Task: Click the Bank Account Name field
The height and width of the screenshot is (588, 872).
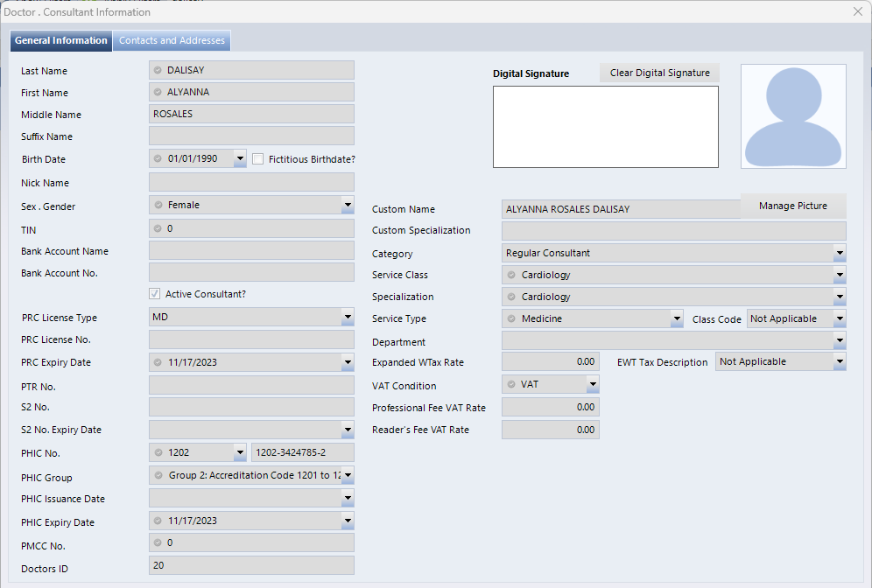Action: pyautogui.click(x=251, y=250)
